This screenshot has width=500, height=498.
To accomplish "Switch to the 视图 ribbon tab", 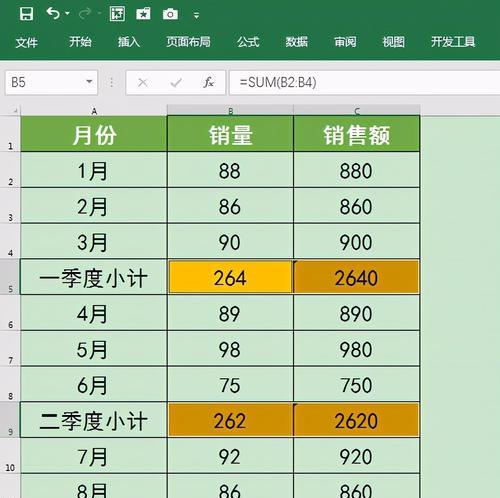I will point(393,42).
